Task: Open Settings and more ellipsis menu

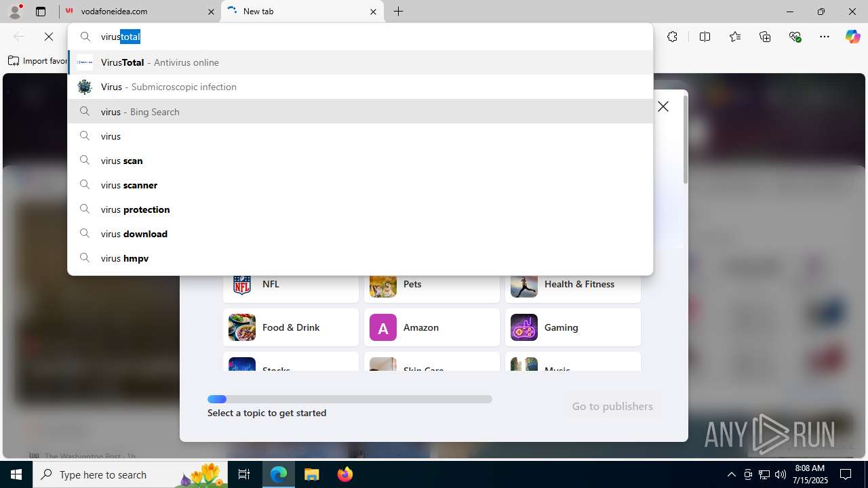Action: pyautogui.click(x=825, y=37)
